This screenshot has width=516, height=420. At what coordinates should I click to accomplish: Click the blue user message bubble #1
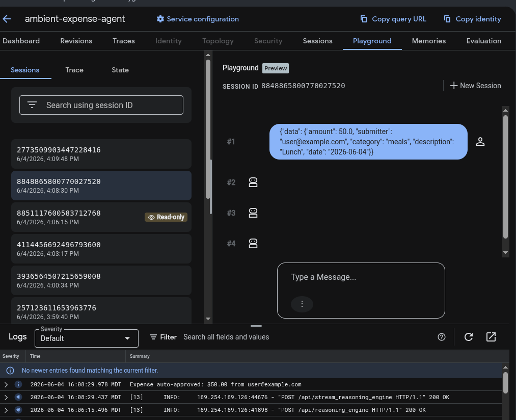pos(368,142)
